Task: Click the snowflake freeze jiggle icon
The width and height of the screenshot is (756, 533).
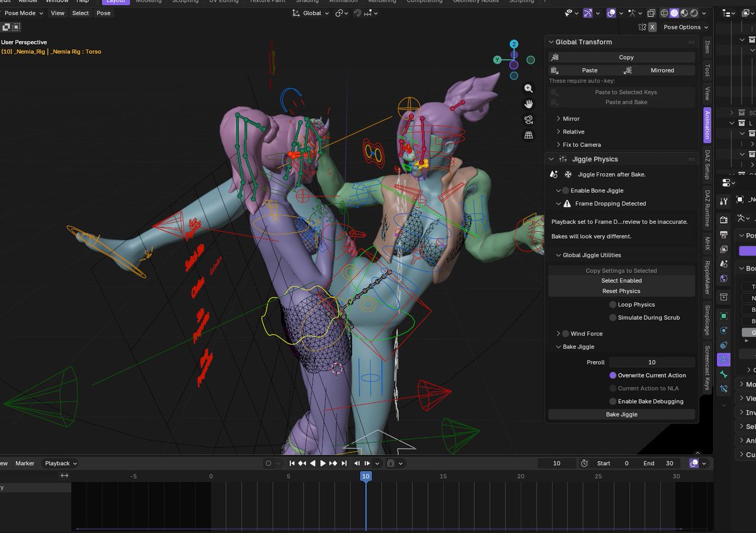Action: 568,175
